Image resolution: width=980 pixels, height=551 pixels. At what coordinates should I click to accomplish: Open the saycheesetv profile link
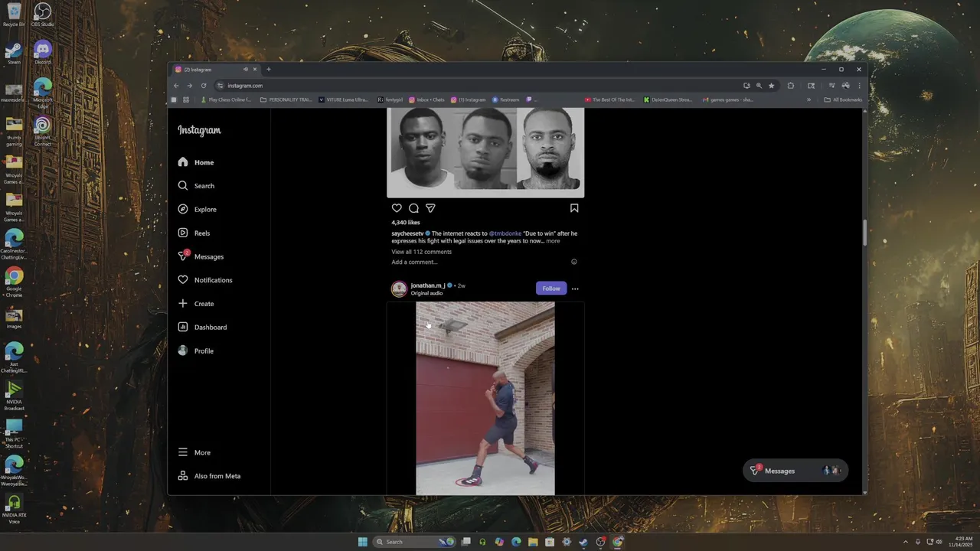coord(407,233)
